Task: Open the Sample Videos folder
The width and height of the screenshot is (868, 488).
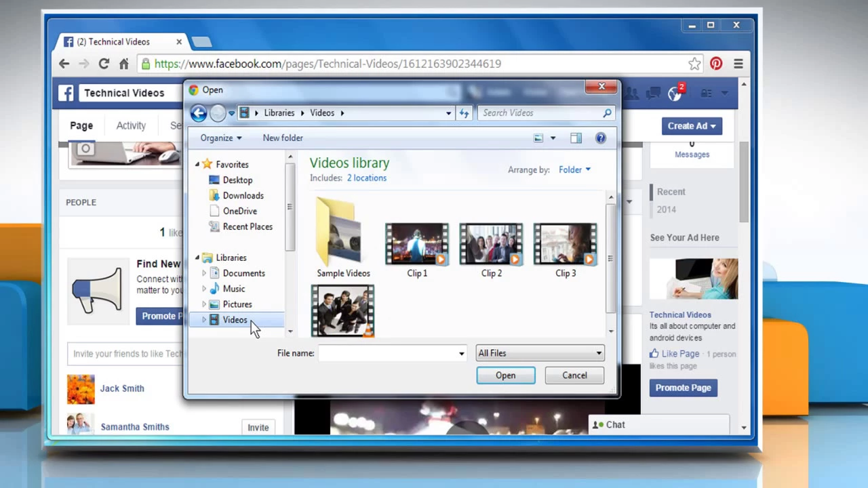Action: point(343,239)
